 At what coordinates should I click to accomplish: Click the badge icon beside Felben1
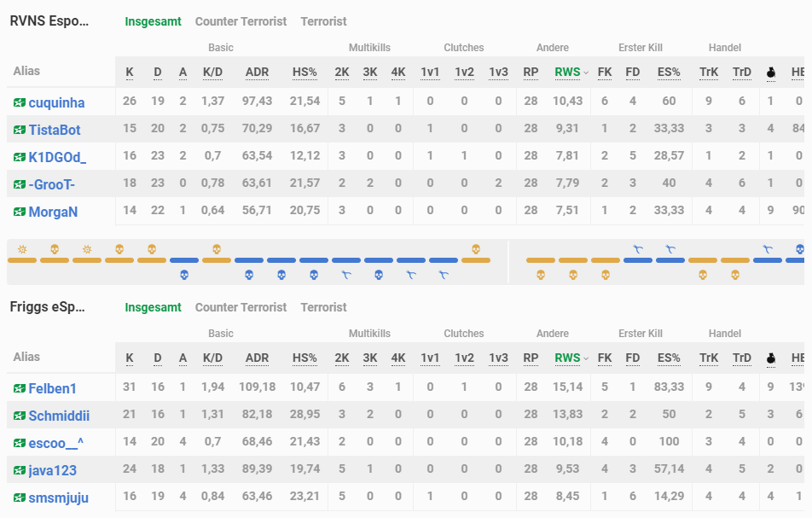(x=19, y=388)
